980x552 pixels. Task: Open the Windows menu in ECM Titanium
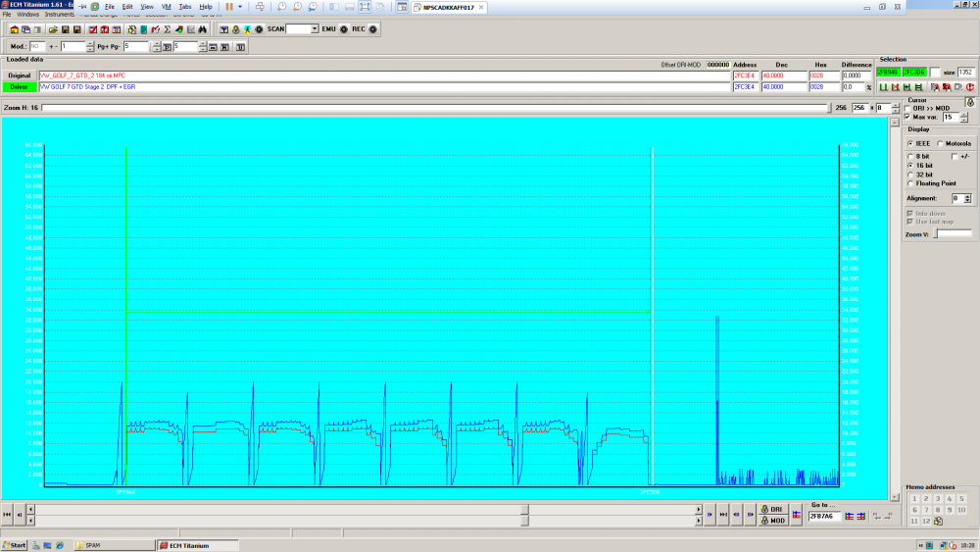28,15
